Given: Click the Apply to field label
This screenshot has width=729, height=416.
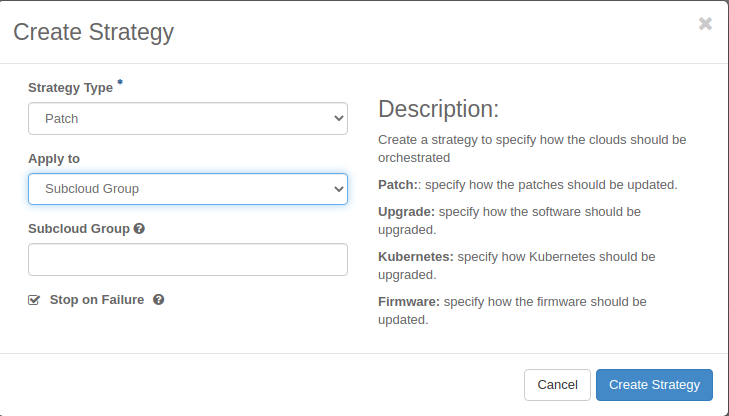Looking at the screenshot, I should coord(54,159).
